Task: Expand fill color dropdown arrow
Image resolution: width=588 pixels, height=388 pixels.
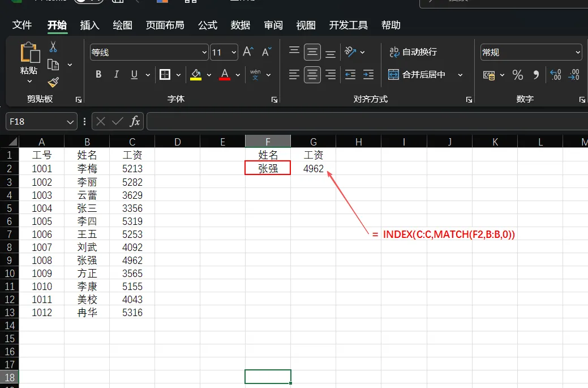Action: click(x=209, y=75)
